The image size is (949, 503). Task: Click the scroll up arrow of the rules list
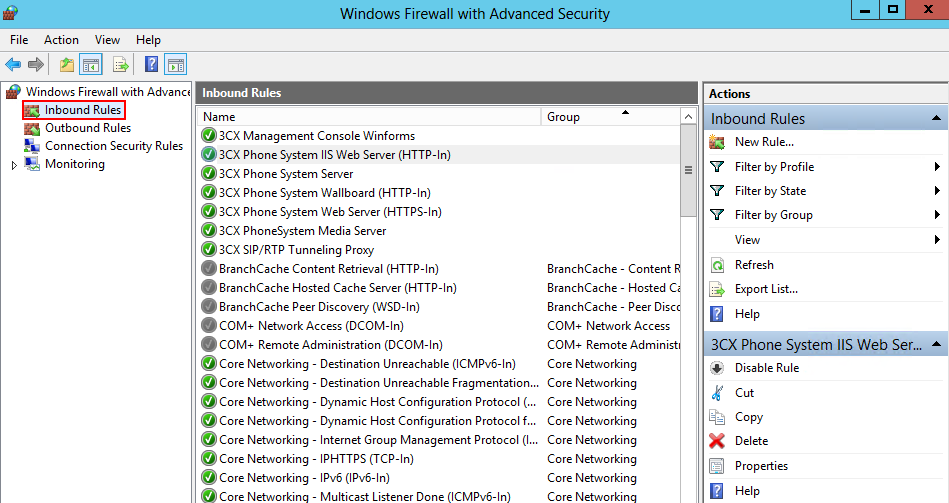pos(688,116)
